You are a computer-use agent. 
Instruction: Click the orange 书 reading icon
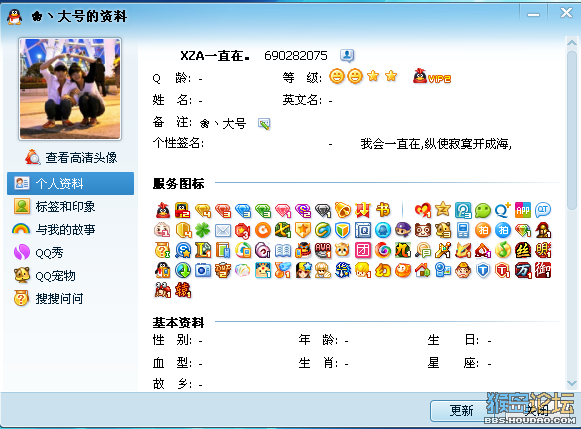point(383,210)
